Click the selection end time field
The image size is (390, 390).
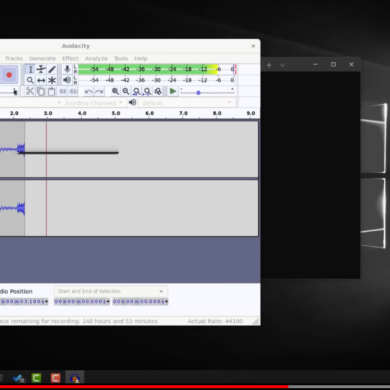[x=138, y=301]
